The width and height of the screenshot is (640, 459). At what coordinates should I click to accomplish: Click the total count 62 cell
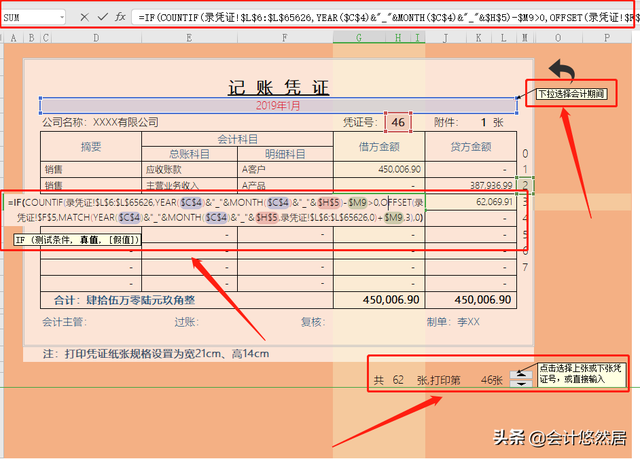(398, 380)
